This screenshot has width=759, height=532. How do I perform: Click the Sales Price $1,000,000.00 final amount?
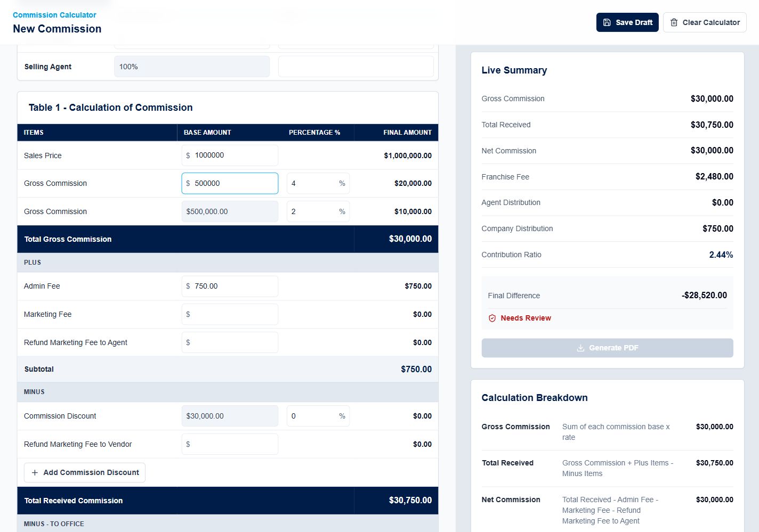(x=408, y=155)
